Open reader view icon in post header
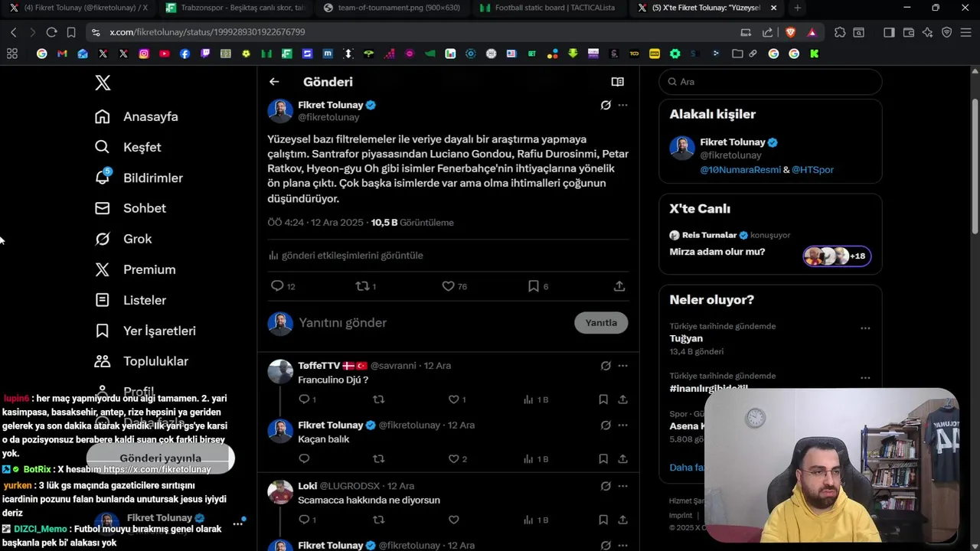 pos(618,82)
